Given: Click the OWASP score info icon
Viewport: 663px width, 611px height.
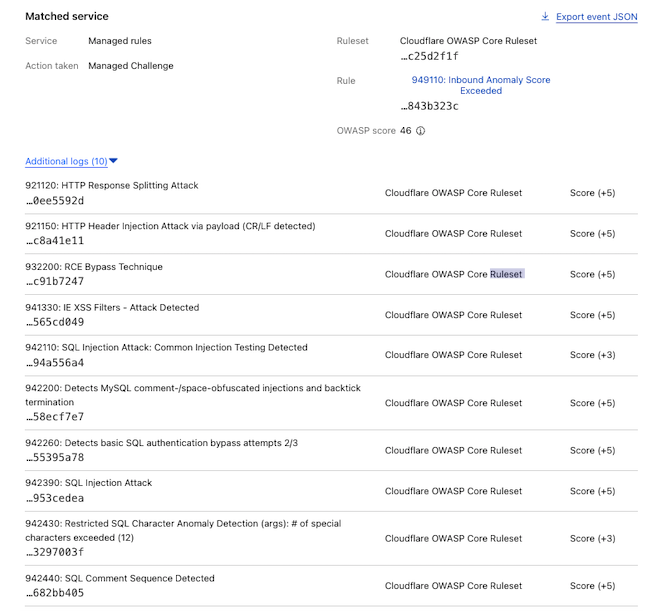Looking at the screenshot, I should click(x=420, y=131).
